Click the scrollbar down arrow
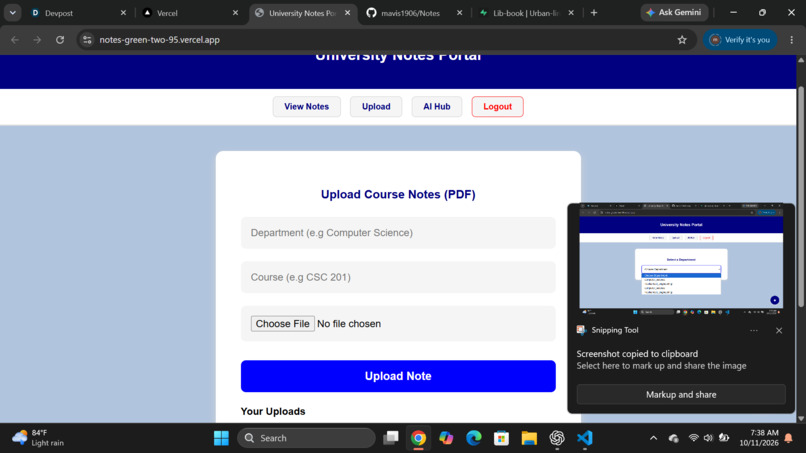Viewport: 806px width, 453px height. (801, 419)
